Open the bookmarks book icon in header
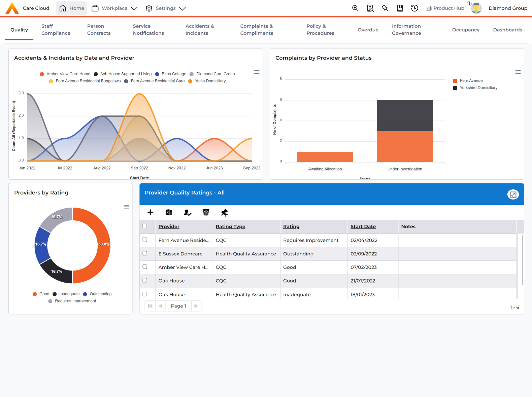 (400, 8)
